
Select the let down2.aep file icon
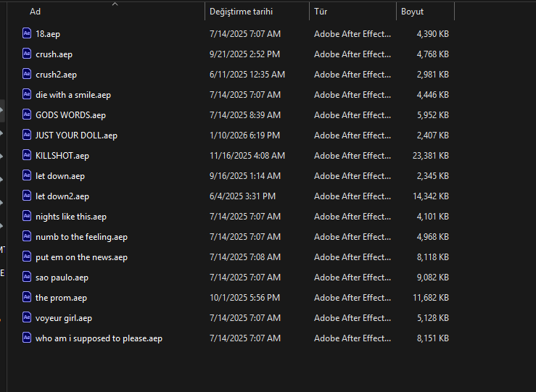28,196
